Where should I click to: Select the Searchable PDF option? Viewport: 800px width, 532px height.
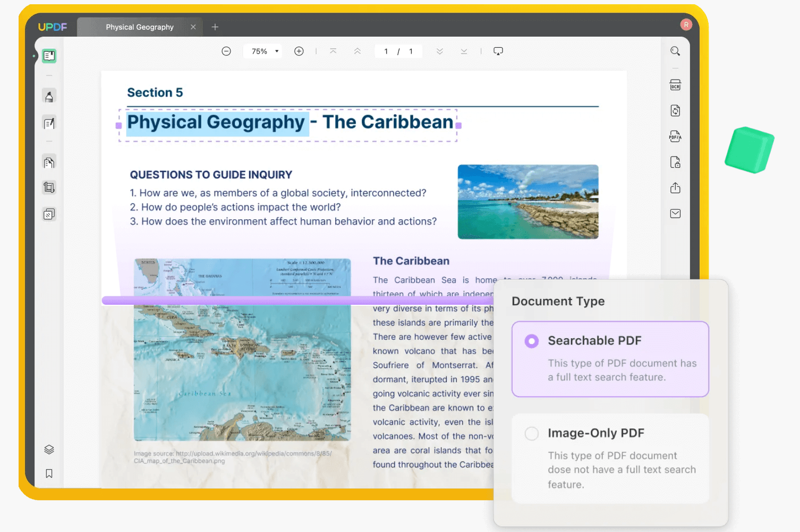[x=531, y=341]
